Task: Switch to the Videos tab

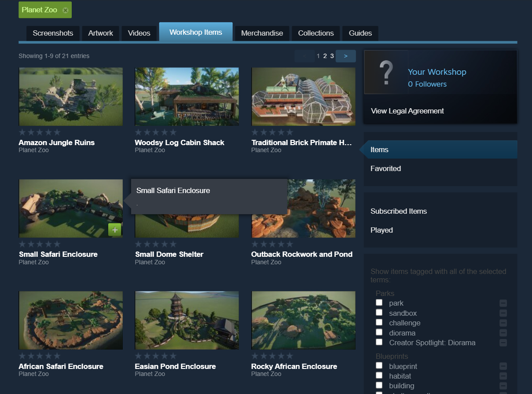Action: point(139,33)
